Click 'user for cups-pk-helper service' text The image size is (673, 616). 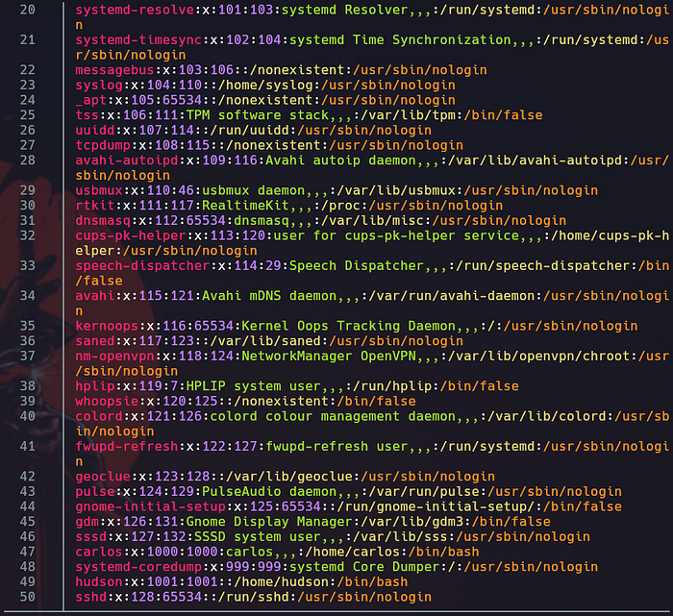click(x=396, y=235)
